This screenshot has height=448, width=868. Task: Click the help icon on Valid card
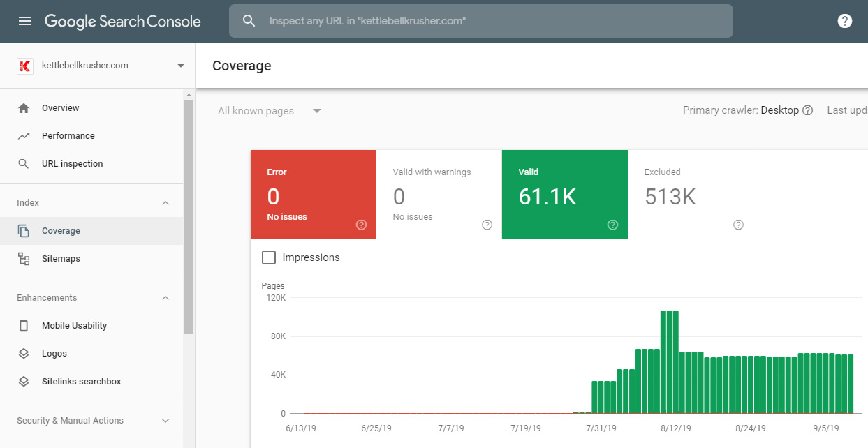(612, 225)
